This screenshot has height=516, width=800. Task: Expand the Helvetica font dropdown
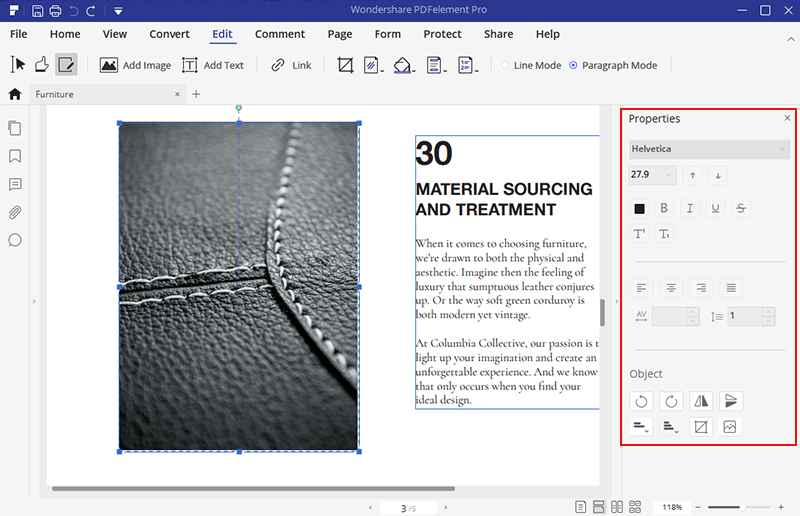pyautogui.click(x=782, y=149)
